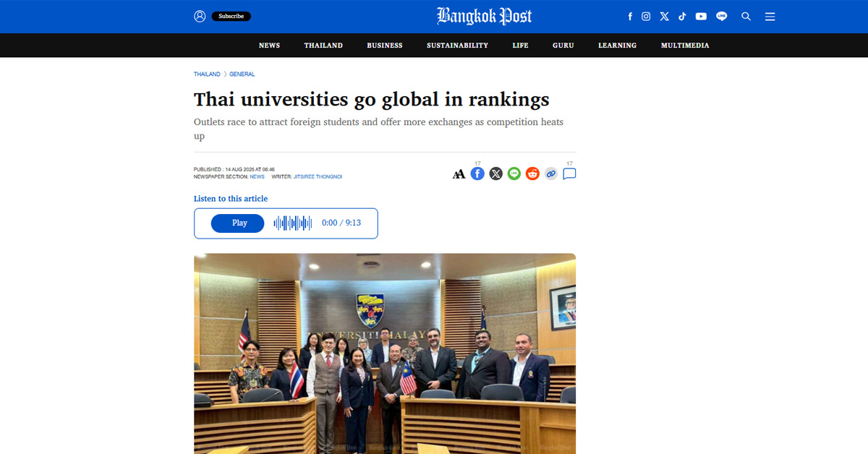Open writer Jitsiree Thongnoi's profile

click(318, 176)
